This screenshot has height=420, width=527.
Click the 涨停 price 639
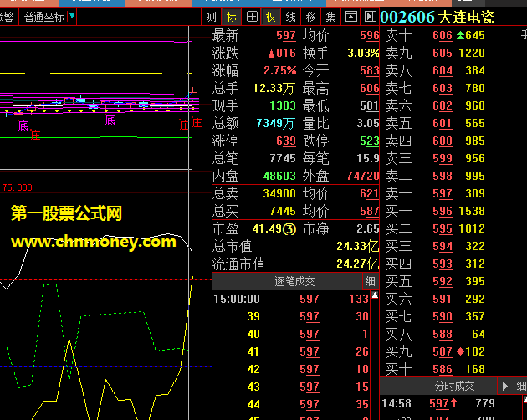click(x=286, y=141)
